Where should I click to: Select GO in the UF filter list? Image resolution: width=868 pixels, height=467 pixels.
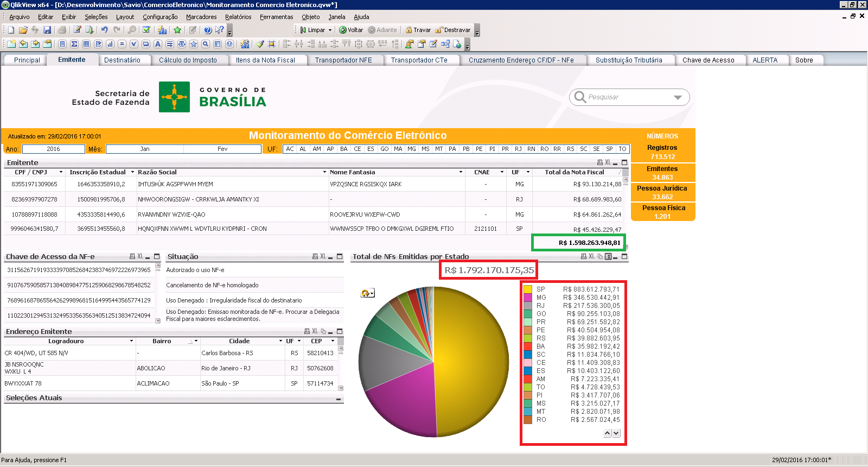[x=385, y=149]
